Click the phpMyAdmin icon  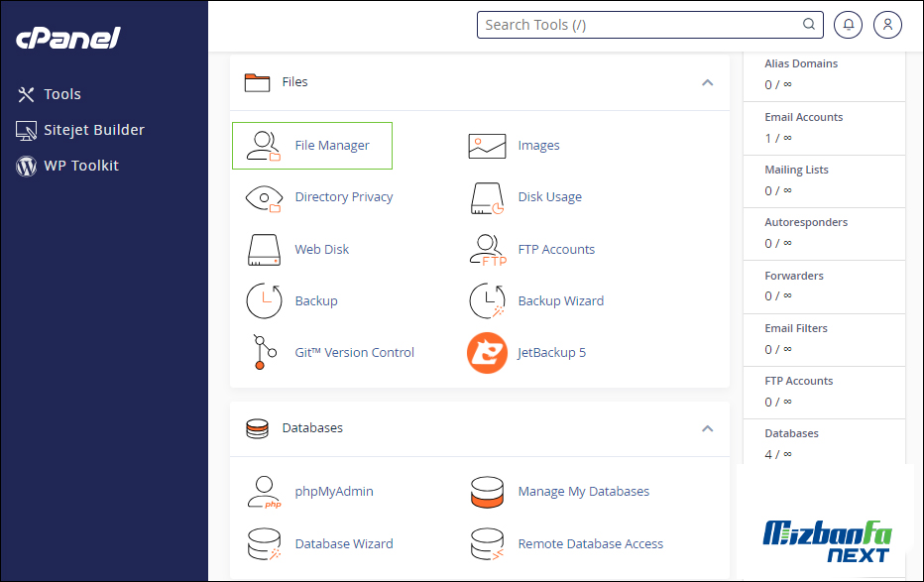264,492
